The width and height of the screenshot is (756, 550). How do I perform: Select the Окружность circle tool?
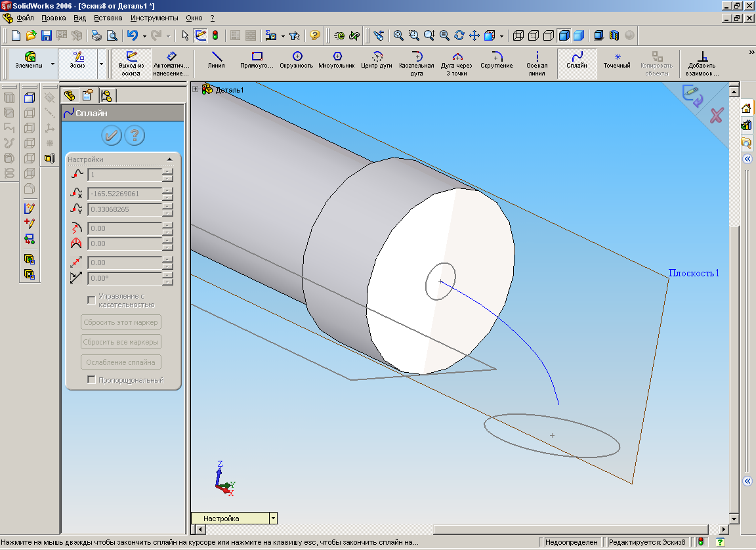(x=297, y=61)
